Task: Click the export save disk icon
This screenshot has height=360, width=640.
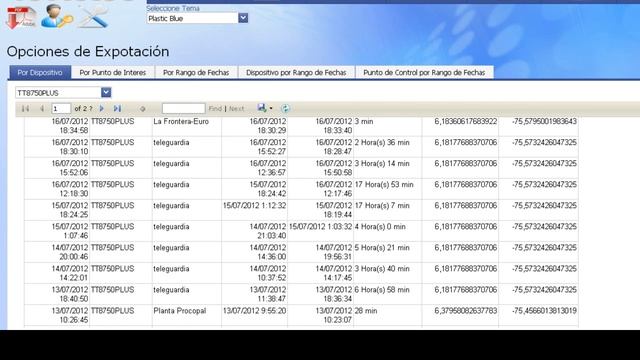Action: 262,108
